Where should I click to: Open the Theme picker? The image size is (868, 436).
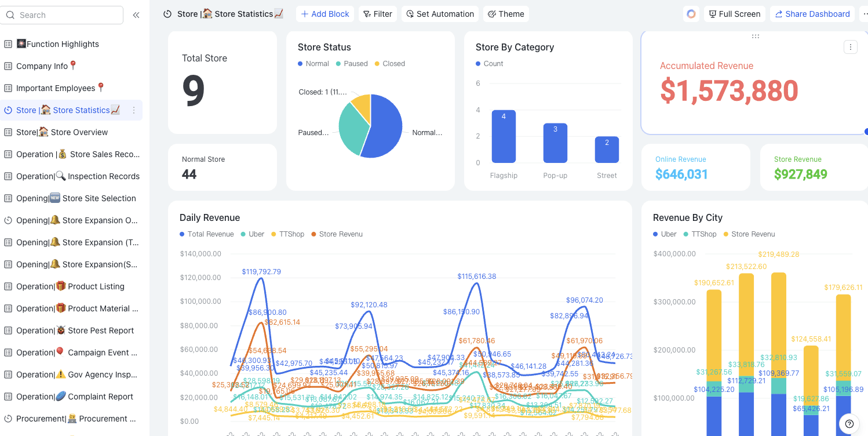[x=506, y=14]
